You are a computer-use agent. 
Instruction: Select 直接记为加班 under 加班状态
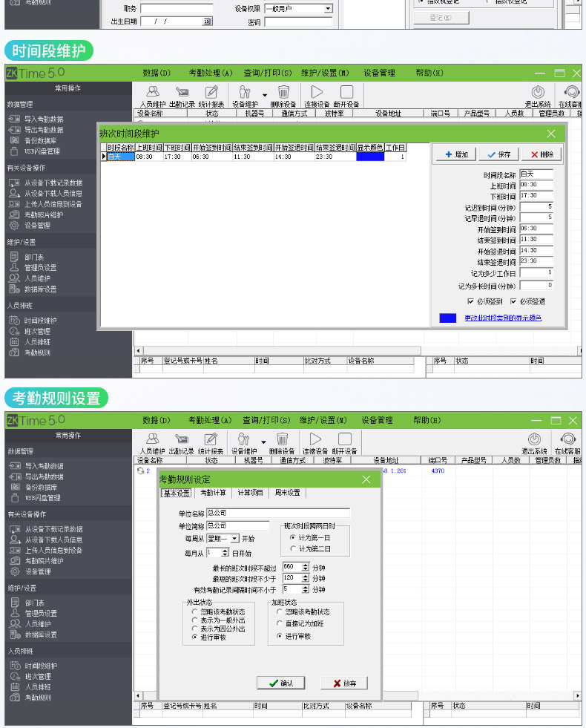click(x=279, y=623)
